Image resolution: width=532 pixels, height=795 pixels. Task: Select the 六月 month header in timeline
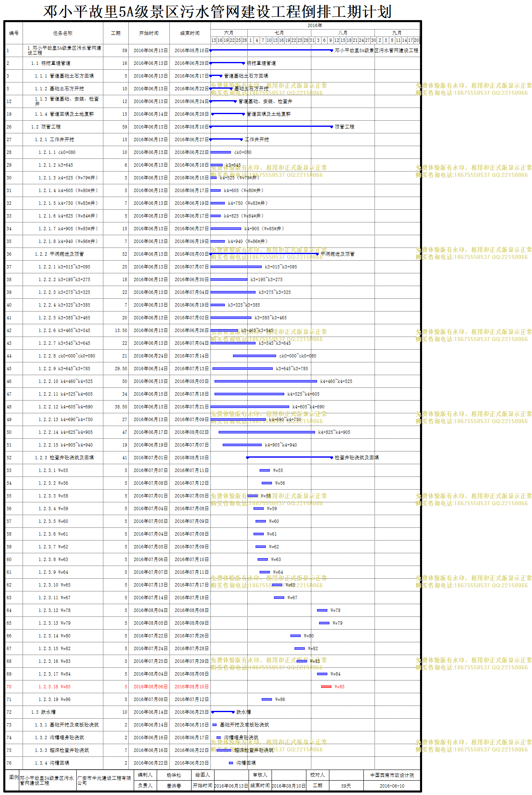click(x=229, y=33)
